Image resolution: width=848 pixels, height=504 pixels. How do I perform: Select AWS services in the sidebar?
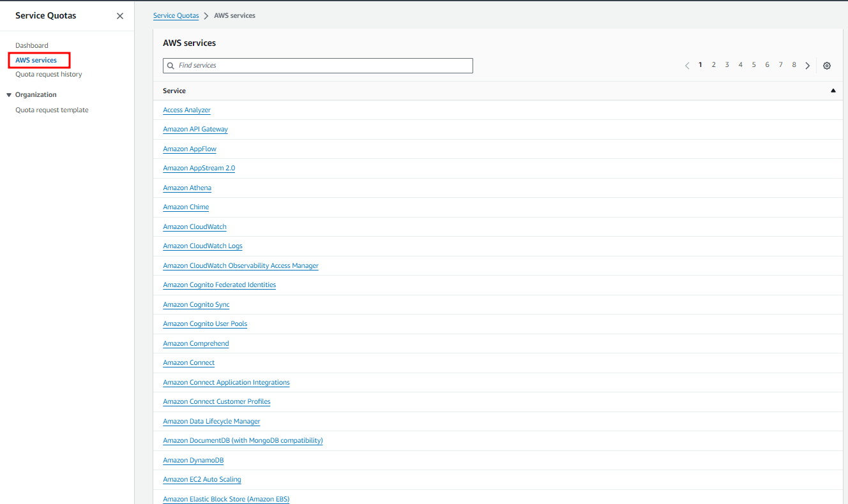(x=36, y=60)
